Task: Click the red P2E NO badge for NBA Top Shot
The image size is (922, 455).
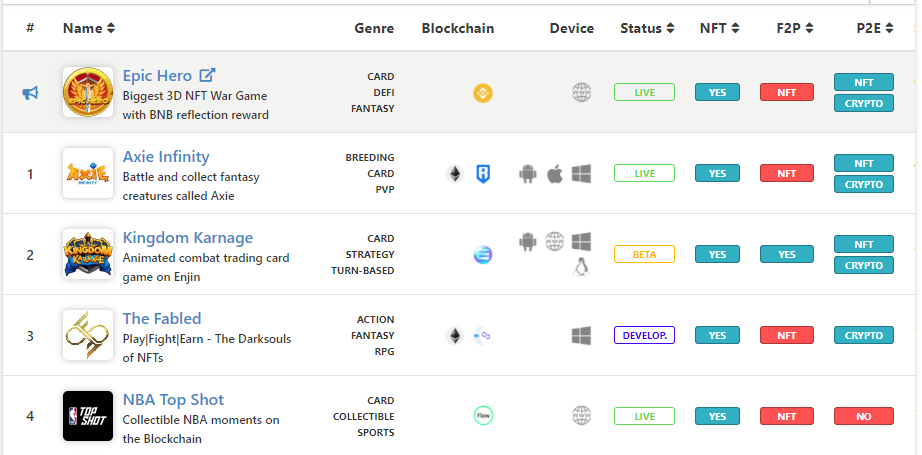Action: 864,416
